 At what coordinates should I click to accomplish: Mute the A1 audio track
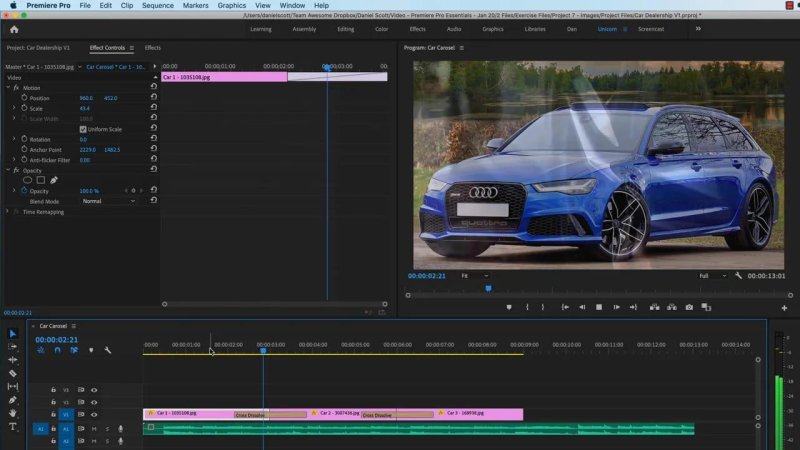94,429
